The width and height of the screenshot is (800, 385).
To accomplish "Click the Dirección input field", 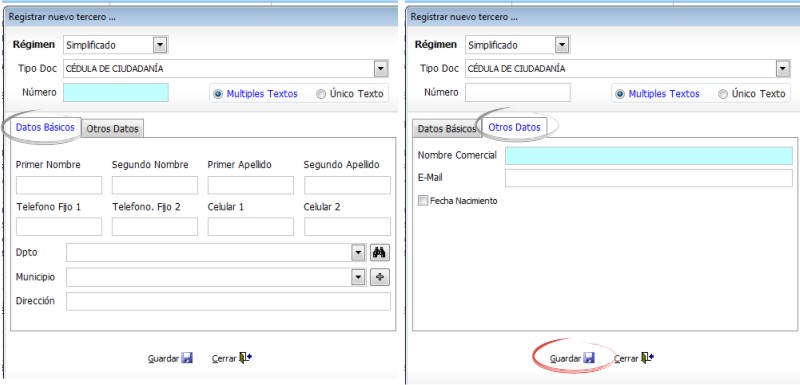I will 228,301.
